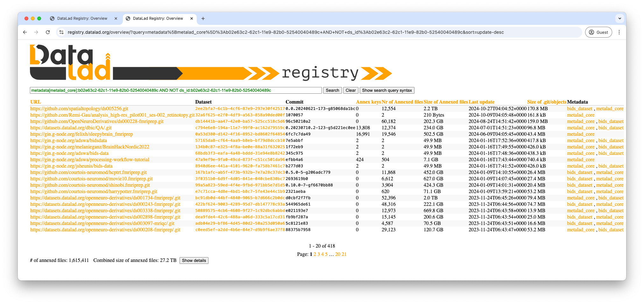
Task: Go back with the browser back arrow
Action: (x=25, y=32)
